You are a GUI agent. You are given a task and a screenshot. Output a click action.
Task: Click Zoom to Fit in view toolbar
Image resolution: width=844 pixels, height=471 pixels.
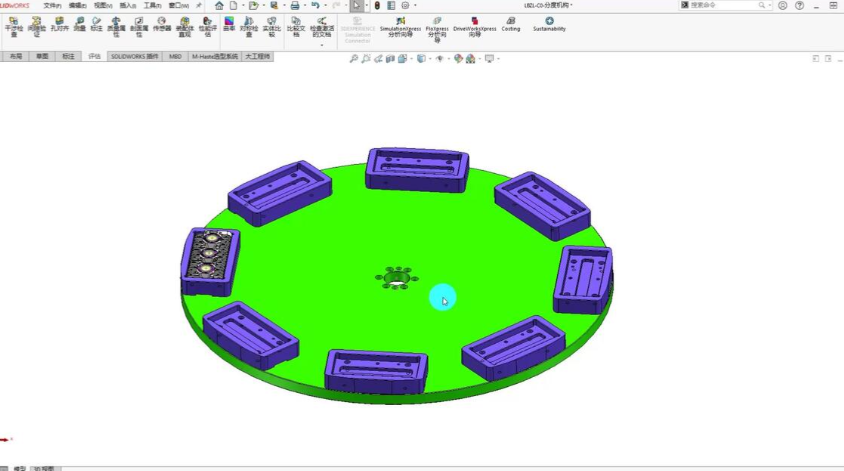[x=354, y=59]
